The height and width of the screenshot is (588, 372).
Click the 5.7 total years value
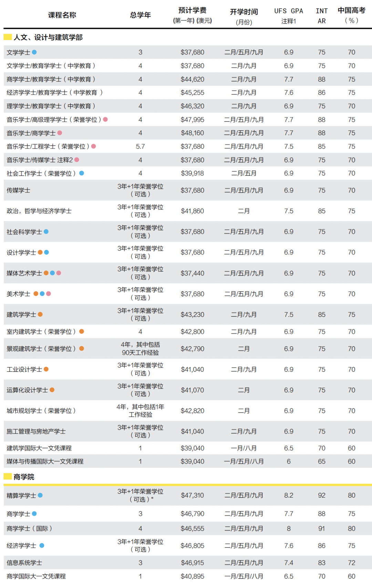(x=141, y=147)
